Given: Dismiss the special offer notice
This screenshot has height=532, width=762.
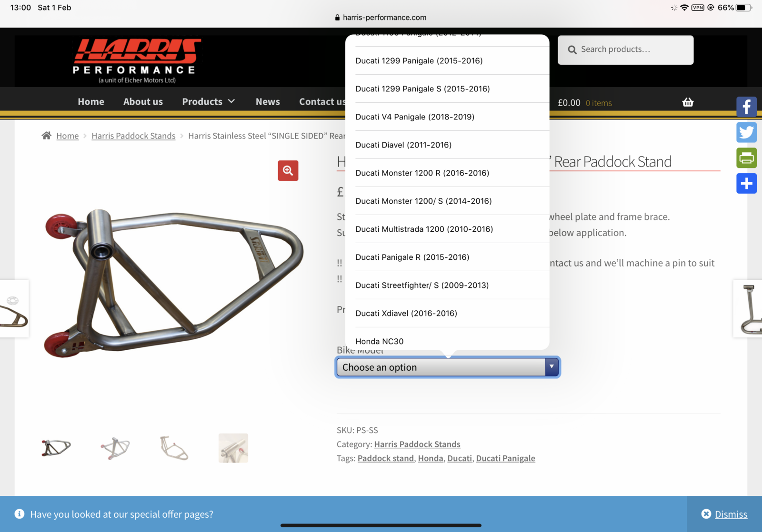Looking at the screenshot, I should pyautogui.click(x=725, y=514).
